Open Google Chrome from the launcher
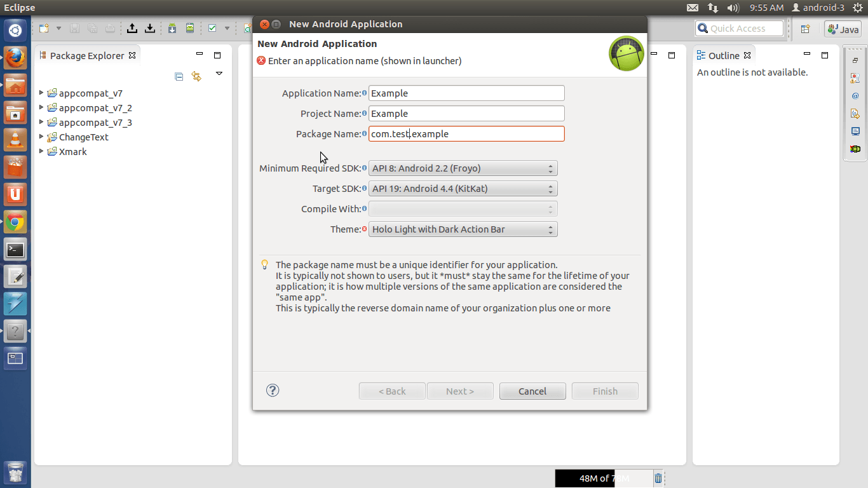Screen dimensions: 868x488 [x=15, y=222]
